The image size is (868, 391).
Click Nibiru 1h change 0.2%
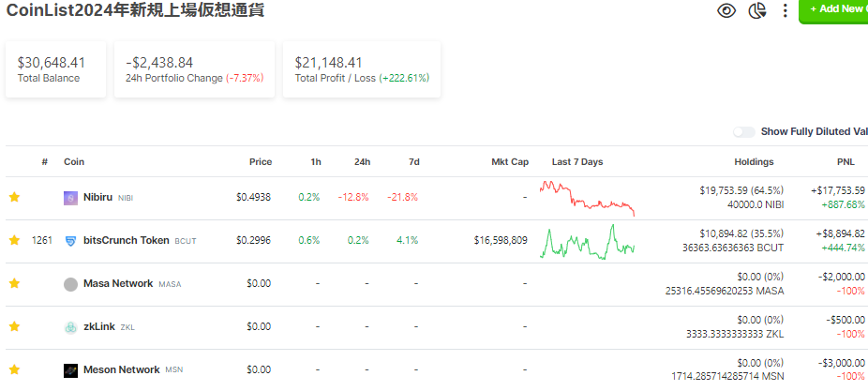pos(309,197)
